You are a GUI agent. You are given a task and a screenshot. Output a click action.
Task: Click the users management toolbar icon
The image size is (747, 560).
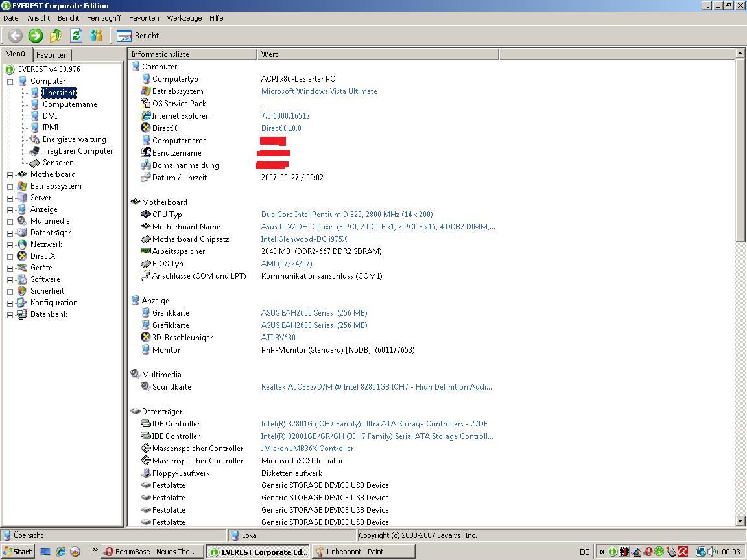click(97, 36)
